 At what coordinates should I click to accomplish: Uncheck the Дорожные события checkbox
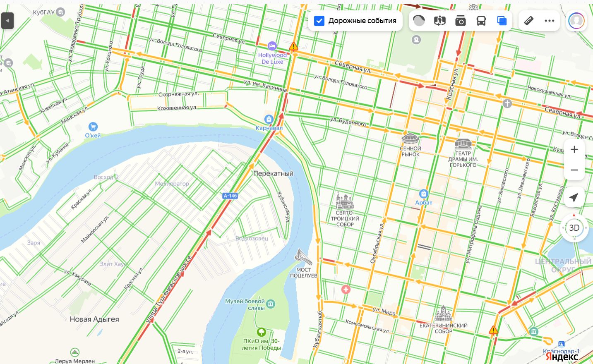319,21
